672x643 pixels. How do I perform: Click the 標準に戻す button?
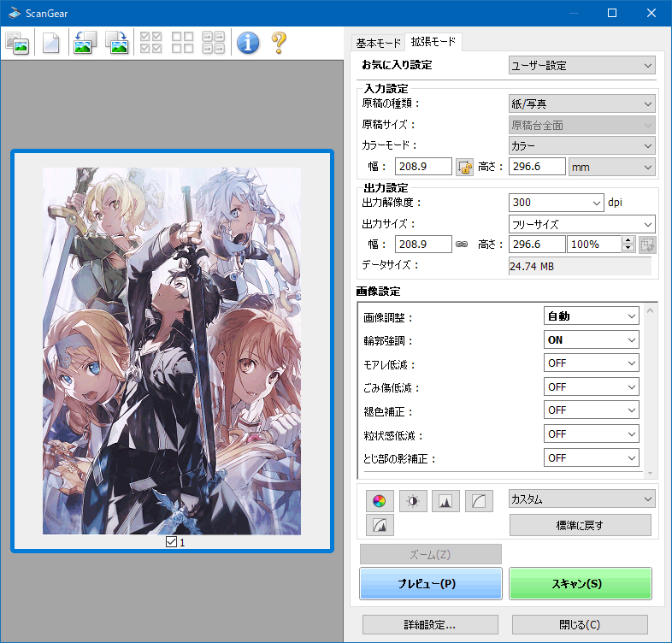[x=581, y=525]
